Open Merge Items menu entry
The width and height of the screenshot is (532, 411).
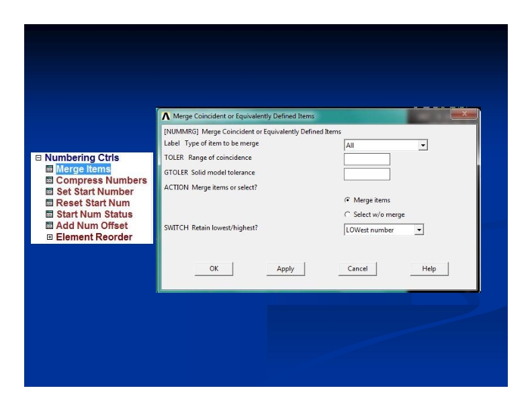[x=83, y=169]
